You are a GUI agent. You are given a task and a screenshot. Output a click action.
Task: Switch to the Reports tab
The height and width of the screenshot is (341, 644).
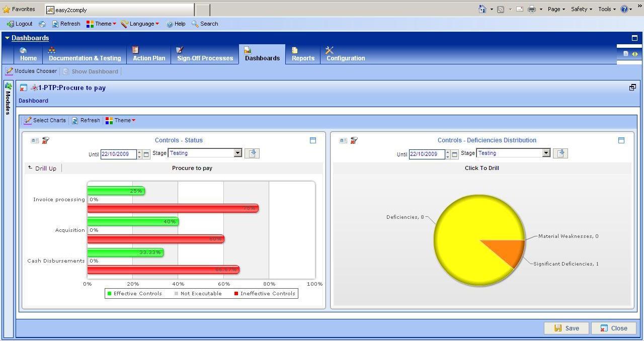[x=303, y=54]
